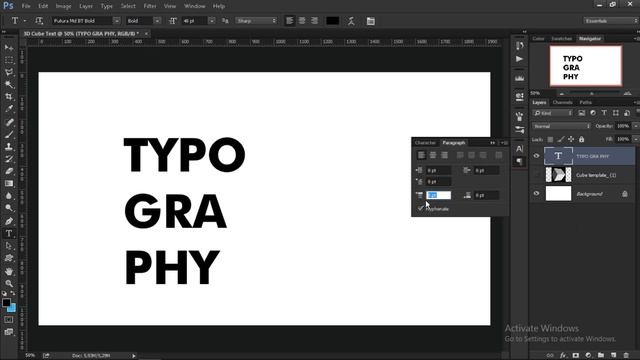Hide the Background layer
The width and height of the screenshot is (640, 360).
536,193
